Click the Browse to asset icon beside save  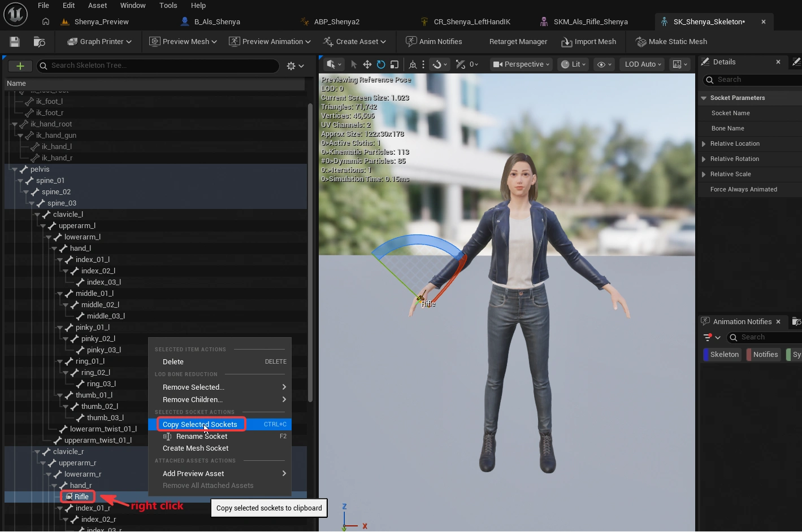click(39, 42)
